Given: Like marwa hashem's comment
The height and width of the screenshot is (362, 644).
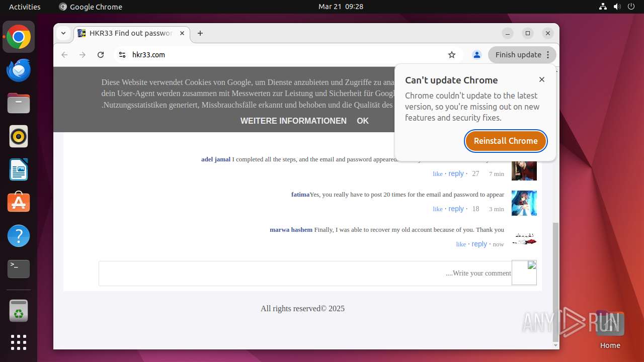Looking at the screenshot, I should click(461, 244).
